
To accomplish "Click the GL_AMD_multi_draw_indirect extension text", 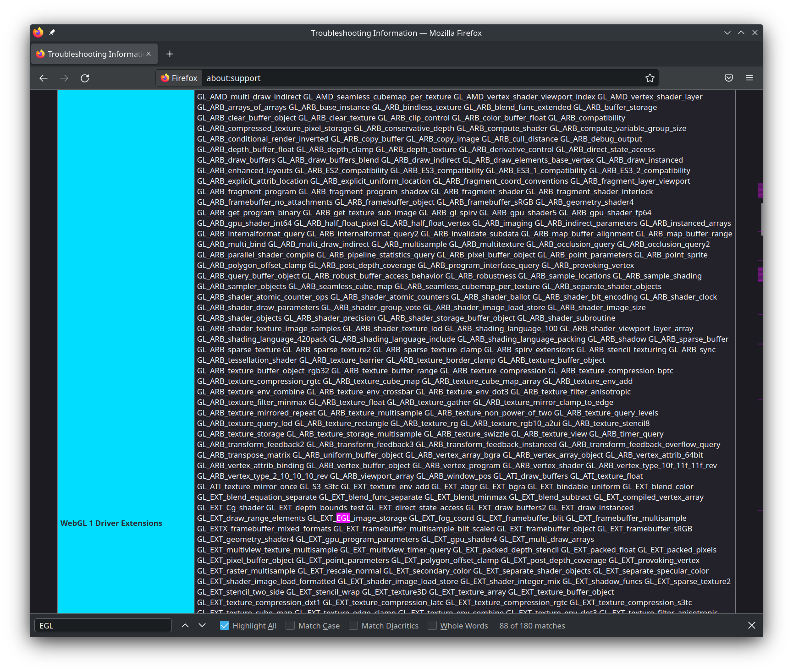I will click(x=249, y=97).
